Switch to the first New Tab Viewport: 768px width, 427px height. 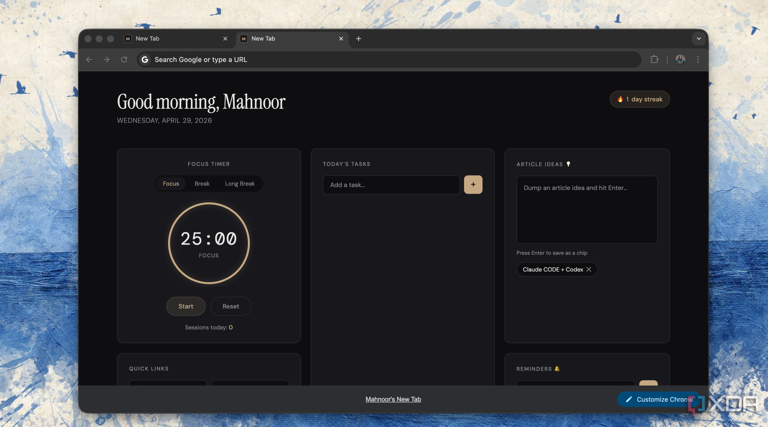(170, 39)
